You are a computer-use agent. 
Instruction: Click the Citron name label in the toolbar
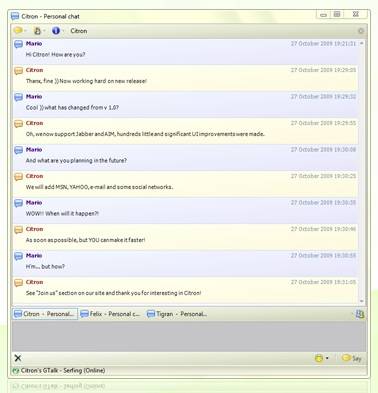(79, 31)
